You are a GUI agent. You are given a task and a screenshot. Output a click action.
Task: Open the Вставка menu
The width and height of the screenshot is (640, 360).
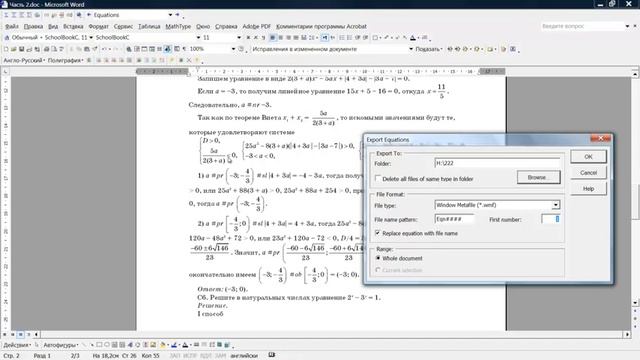[x=73, y=26]
